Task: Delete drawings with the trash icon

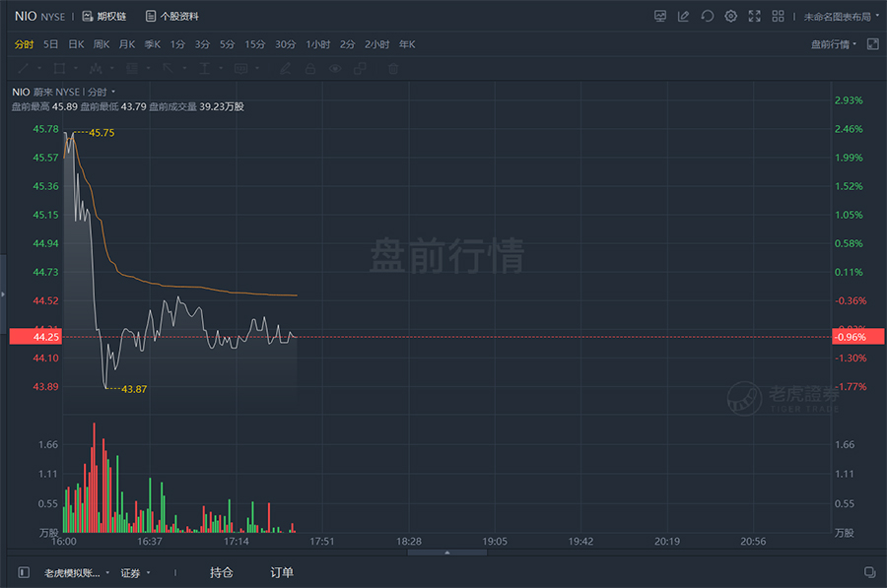Action: (x=393, y=68)
